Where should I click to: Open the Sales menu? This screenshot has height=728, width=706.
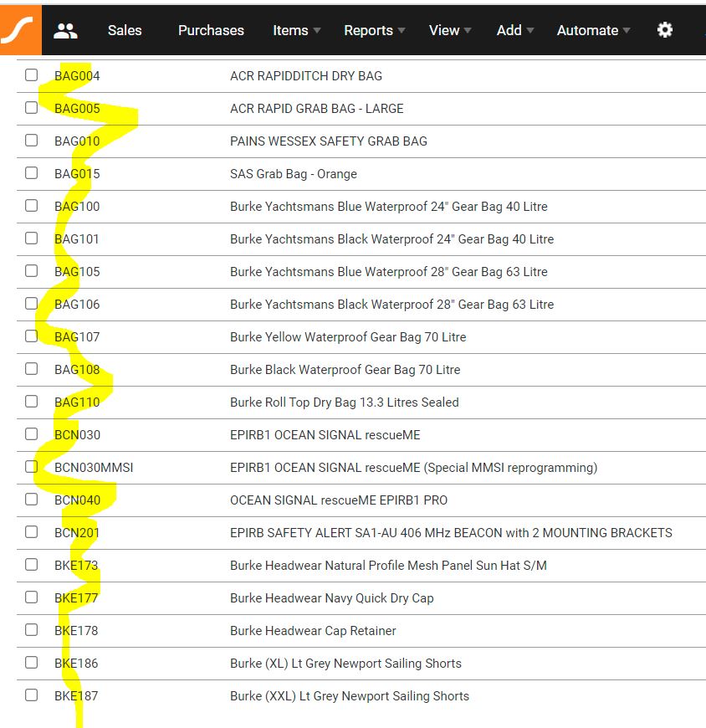[x=125, y=31]
